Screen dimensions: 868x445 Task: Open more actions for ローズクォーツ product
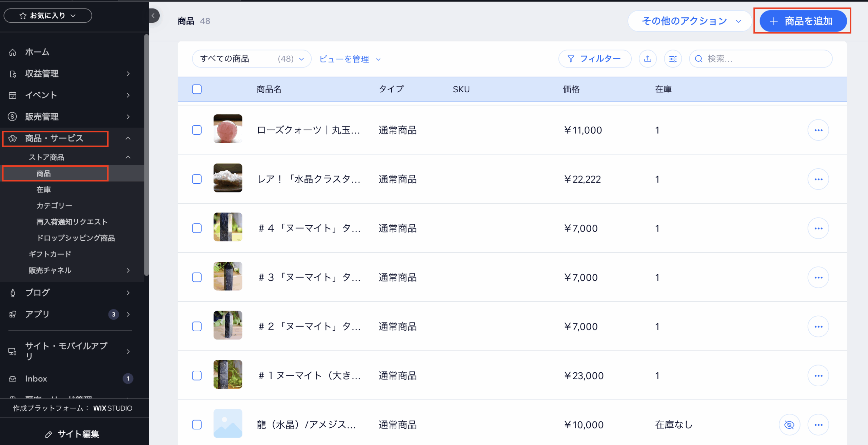click(x=818, y=130)
